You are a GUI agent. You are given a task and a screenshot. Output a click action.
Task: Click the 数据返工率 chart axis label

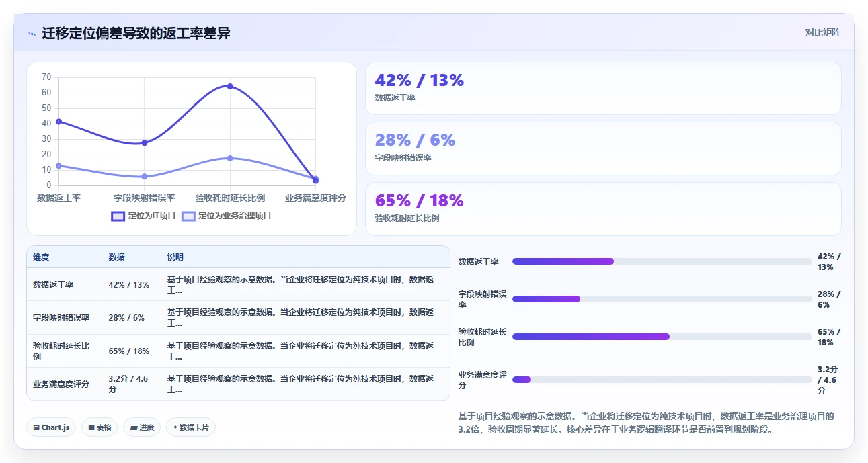(58, 198)
